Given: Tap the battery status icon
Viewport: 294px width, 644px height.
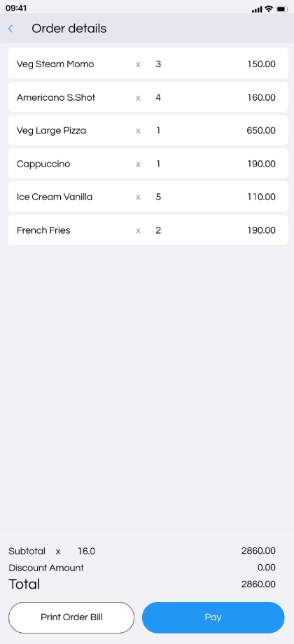Looking at the screenshot, I should click(x=282, y=8).
